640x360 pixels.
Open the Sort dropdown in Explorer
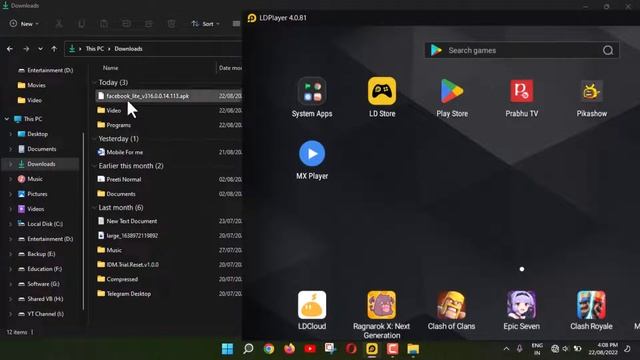[x=206, y=24]
